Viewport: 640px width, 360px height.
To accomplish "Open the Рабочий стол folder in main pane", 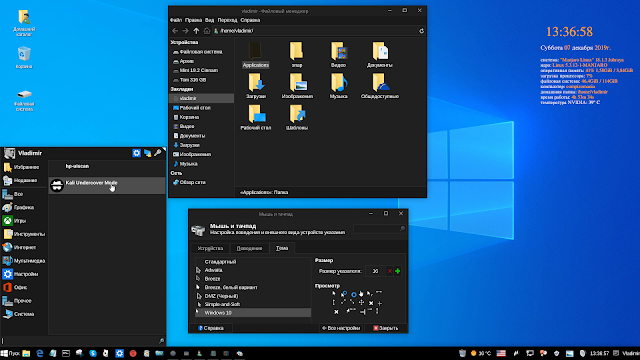I will pyautogui.click(x=256, y=118).
